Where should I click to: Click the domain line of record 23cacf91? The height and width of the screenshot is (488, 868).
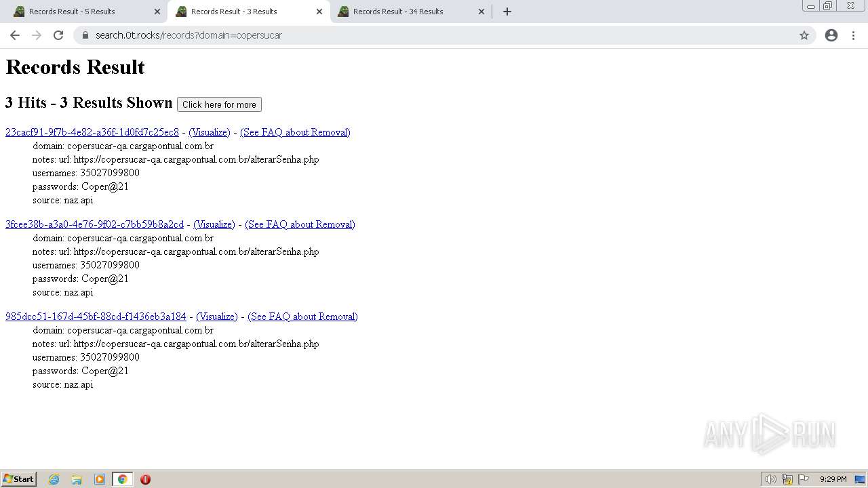pyautogui.click(x=123, y=146)
